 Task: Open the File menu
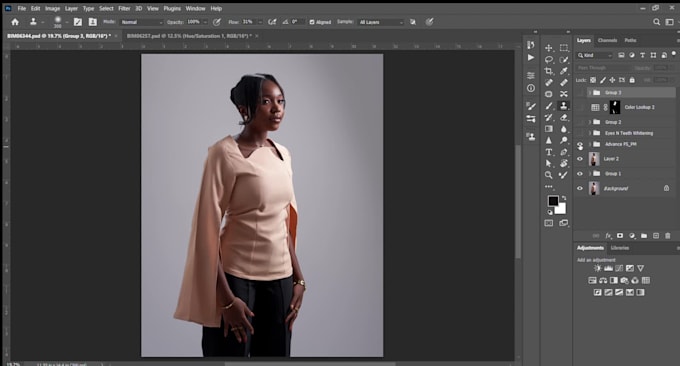[x=22, y=8]
